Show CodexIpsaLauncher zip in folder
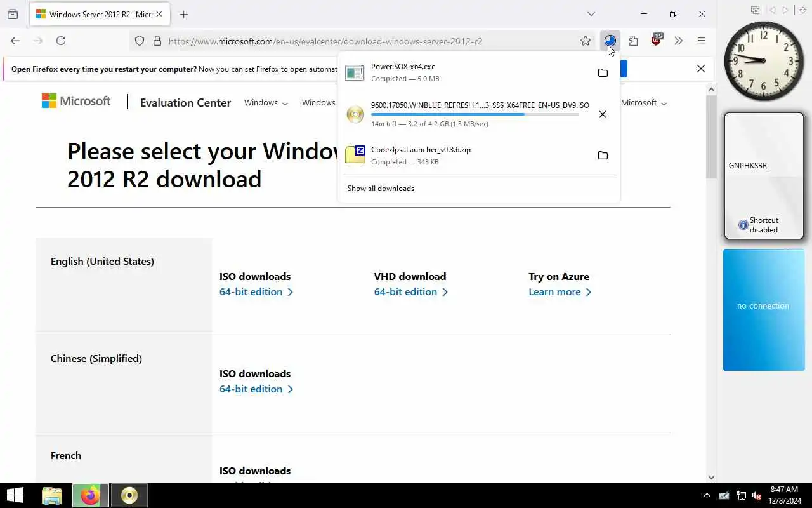This screenshot has height=508, width=812. point(603,156)
